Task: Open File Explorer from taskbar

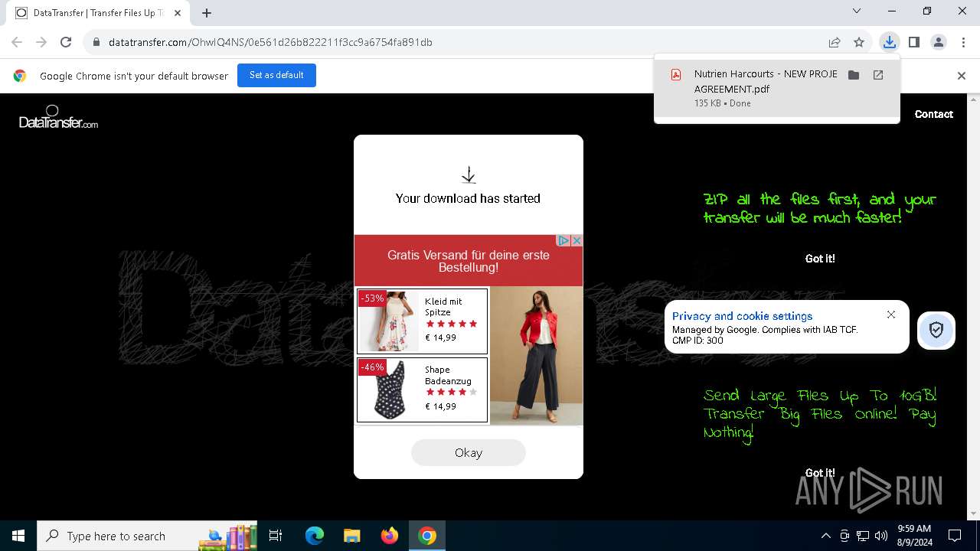Action: click(x=351, y=536)
